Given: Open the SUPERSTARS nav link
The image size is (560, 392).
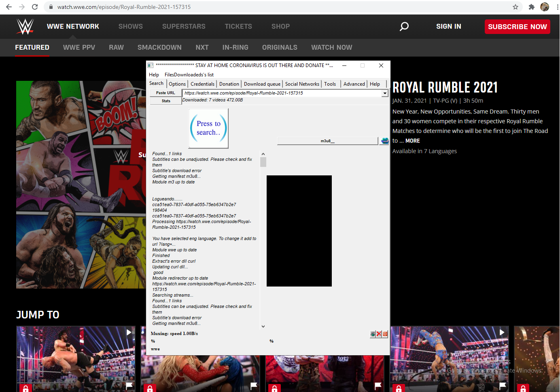Looking at the screenshot, I should [x=184, y=26].
